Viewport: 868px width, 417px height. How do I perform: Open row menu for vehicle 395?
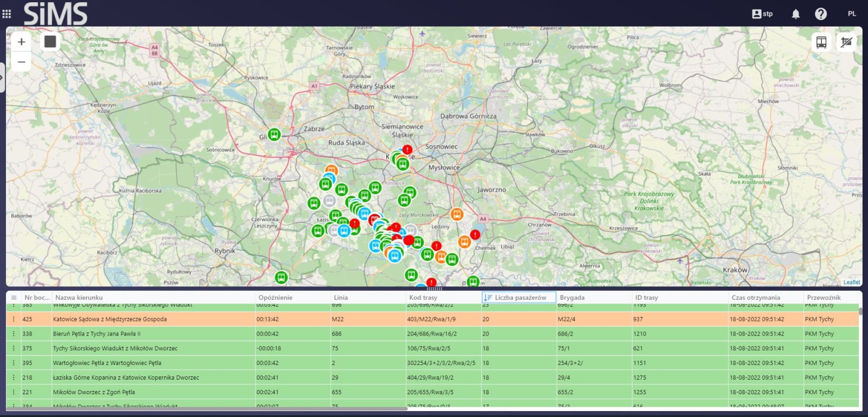(14, 363)
